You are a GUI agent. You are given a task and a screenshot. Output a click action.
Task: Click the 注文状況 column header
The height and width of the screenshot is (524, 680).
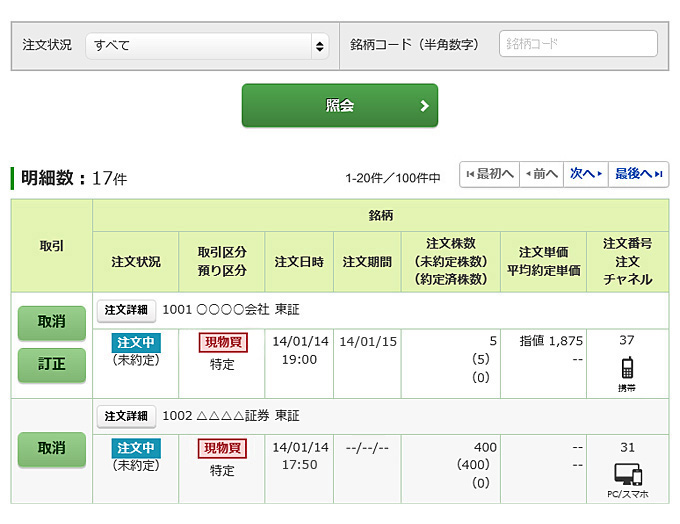136,262
